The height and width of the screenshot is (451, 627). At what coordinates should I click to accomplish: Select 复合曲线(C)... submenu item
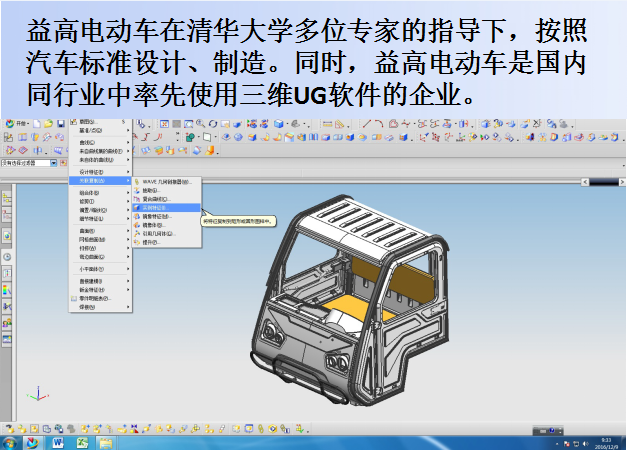(166, 199)
